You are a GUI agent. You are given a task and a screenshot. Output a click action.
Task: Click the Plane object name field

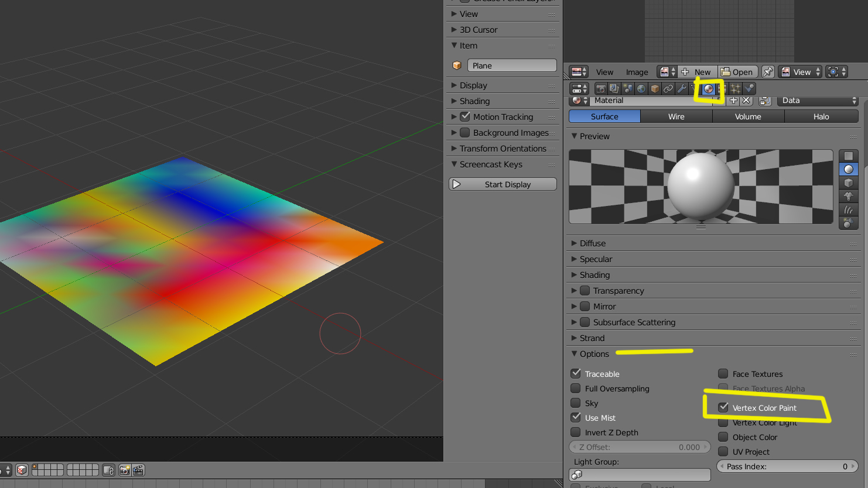pos(511,66)
